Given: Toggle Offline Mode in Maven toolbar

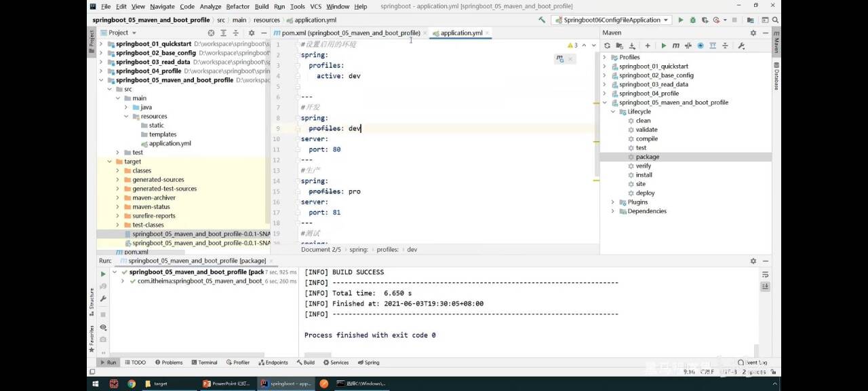Looking at the screenshot, I should [x=688, y=45].
